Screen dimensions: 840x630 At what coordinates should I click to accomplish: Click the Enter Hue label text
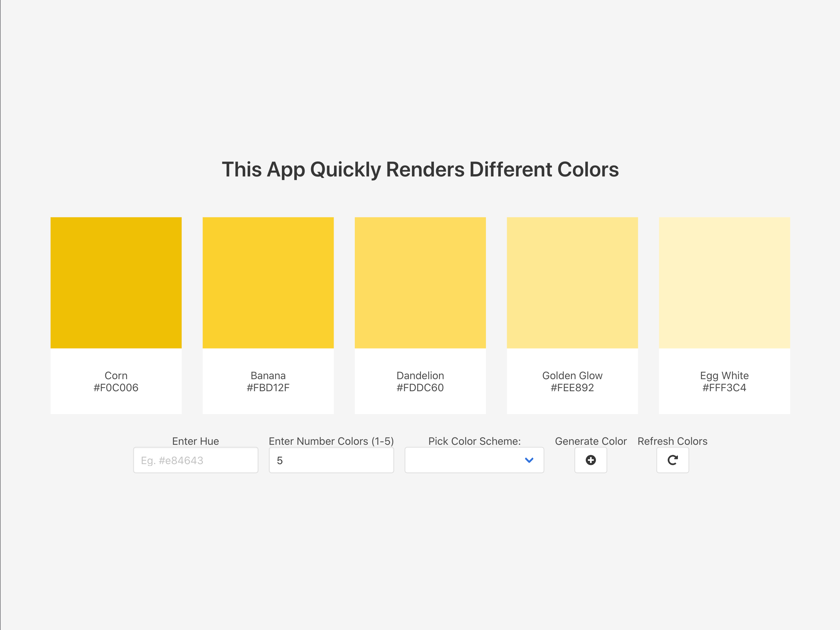pyautogui.click(x=195, y=441)
